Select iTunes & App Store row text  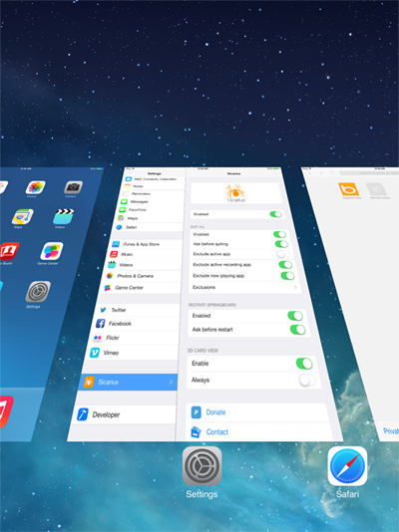pyautogui.click(x=141, y=244)
